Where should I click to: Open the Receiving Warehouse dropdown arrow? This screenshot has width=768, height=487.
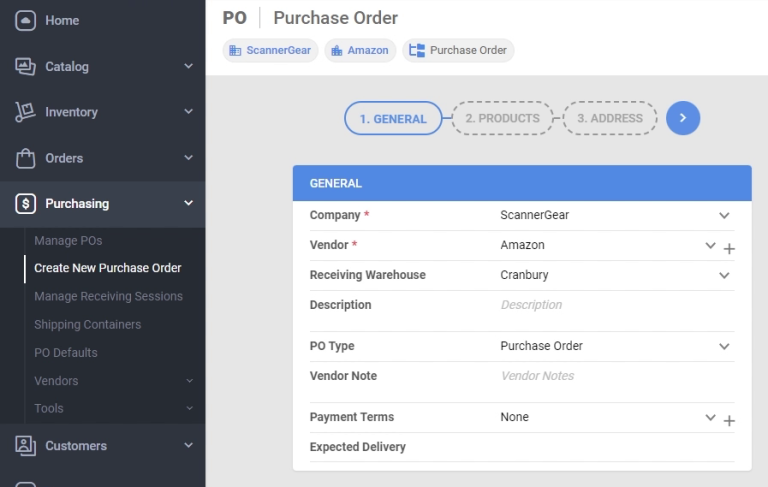click(724, 275)
